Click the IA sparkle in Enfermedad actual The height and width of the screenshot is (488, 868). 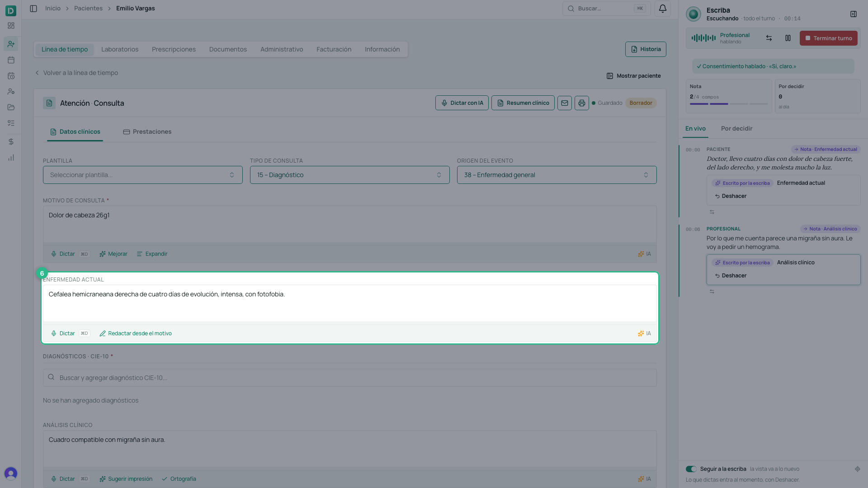pos(644,333)
